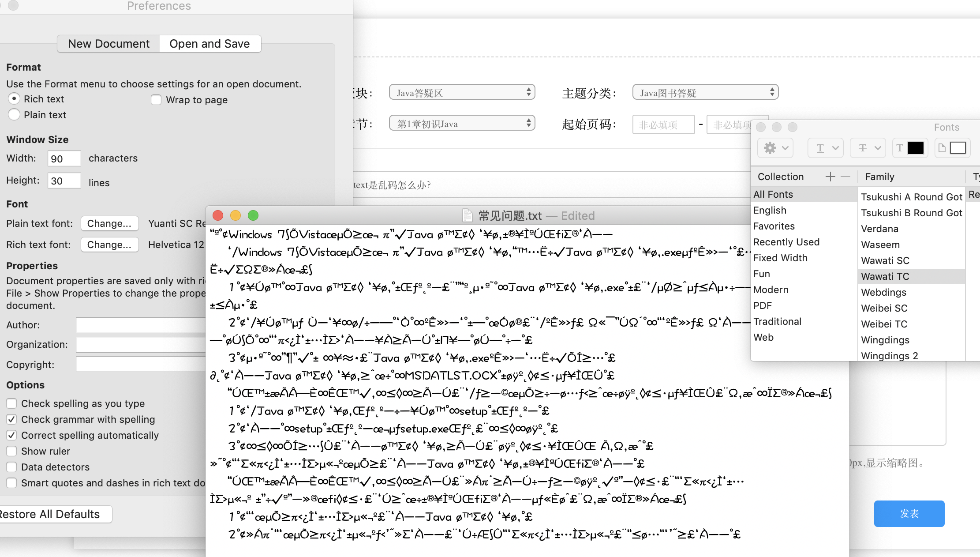Select Modern collection
This screenshot has width=980, height=557.
point(804,290)
